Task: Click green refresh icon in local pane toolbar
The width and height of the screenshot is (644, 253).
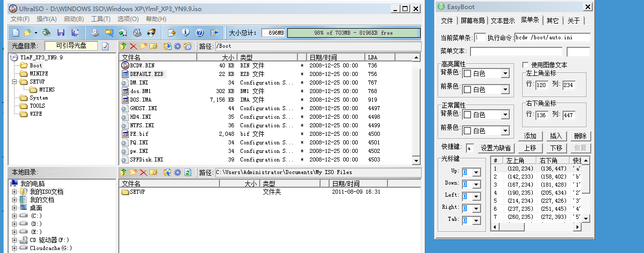Action: click(188, 173)
